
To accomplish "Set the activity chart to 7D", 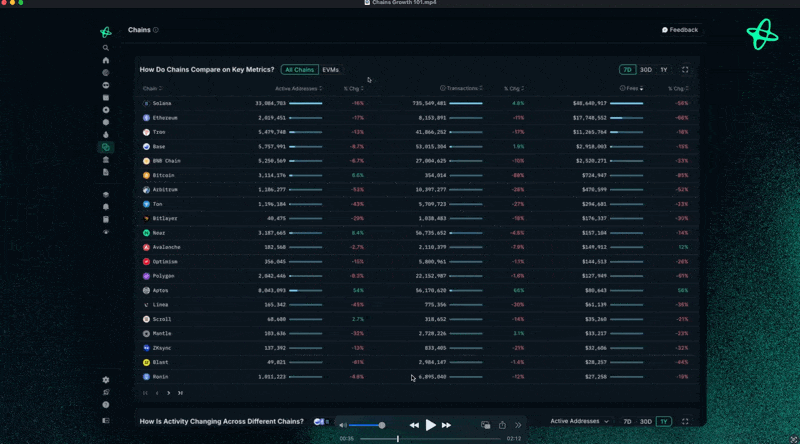I will coord(628,422).
